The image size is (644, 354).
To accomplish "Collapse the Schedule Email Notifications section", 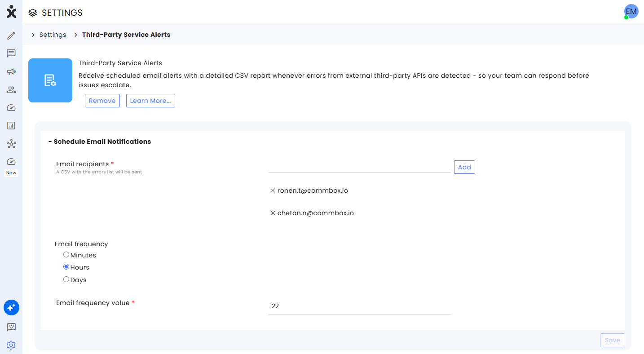I will tap(100, 142).
